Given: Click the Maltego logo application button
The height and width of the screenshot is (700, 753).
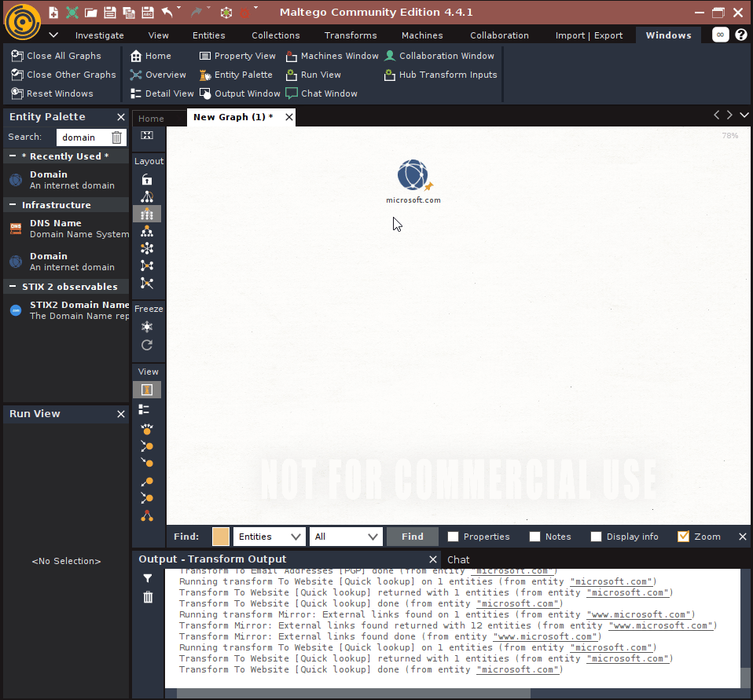Looking at the screenshot, I should point(23,22).
